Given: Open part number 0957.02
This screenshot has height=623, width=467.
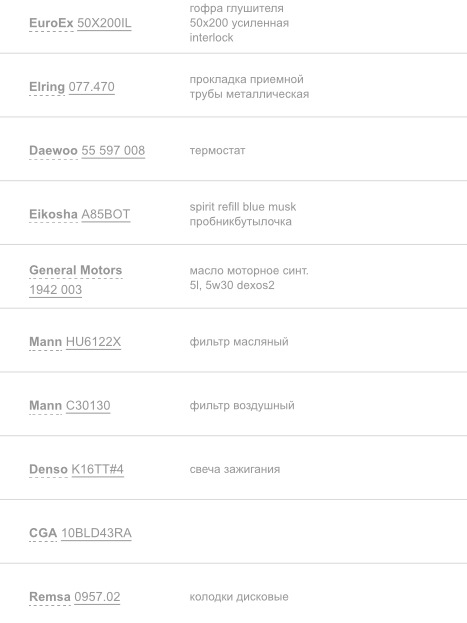Looking at the screenshot, I should 97,597.
